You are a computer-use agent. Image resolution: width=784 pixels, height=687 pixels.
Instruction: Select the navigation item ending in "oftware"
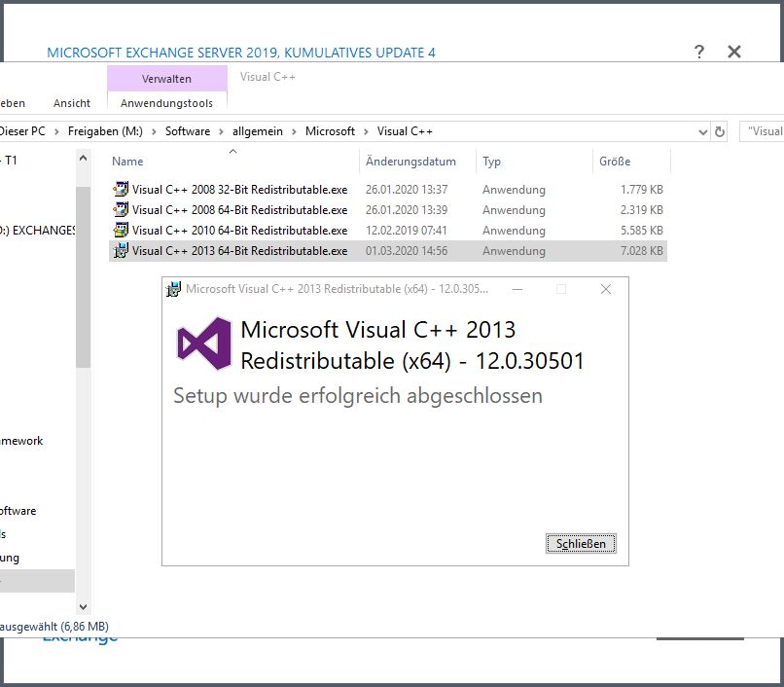18,511
